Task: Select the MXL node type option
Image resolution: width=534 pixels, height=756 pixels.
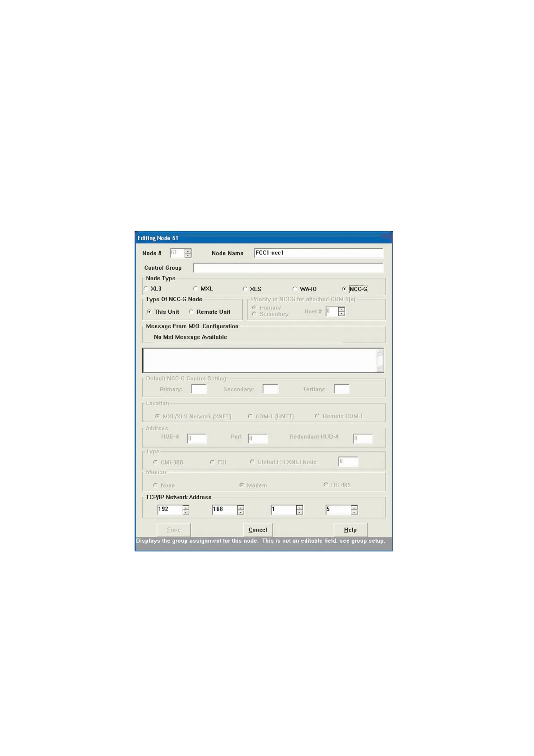Action: pos(203,289)
